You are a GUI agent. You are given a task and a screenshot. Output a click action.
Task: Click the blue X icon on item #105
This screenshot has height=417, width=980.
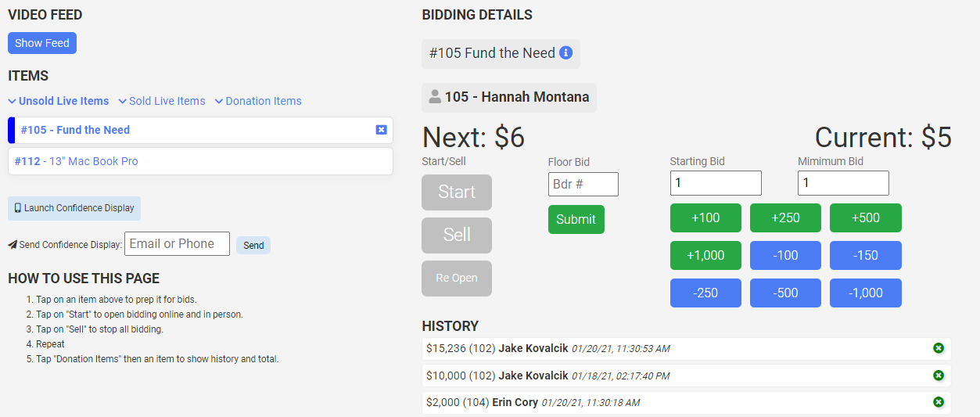pos(381,130)
